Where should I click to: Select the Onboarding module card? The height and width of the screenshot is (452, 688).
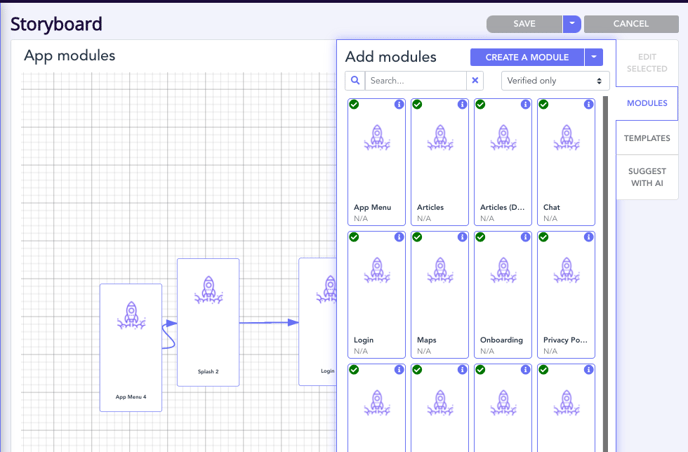(x=503, y=294)
